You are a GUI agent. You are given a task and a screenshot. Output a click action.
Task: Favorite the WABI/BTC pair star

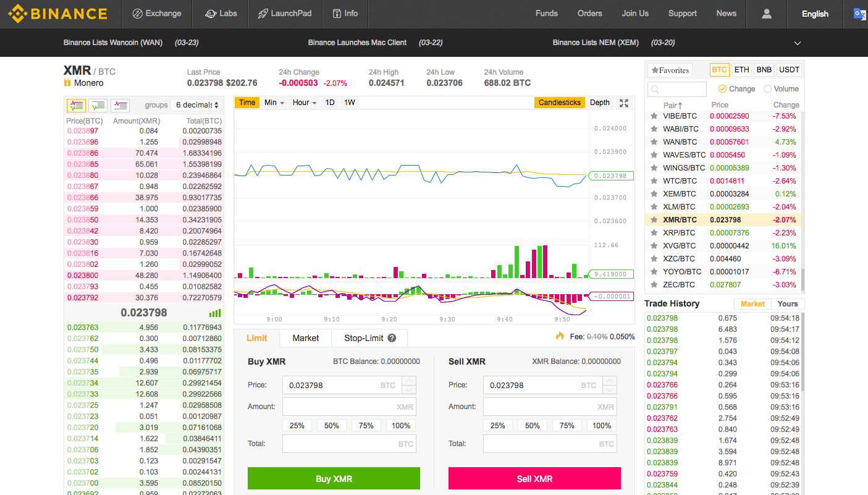654,129
